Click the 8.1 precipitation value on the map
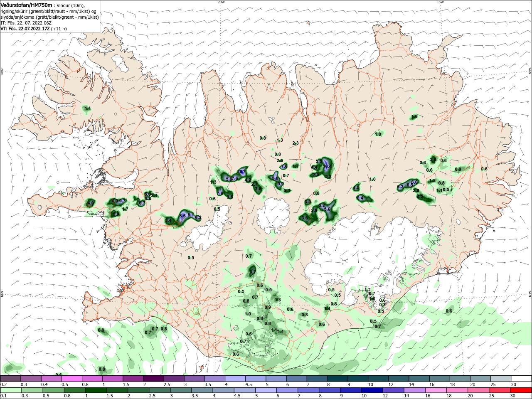This screenshot has width=532, height=399. [191, 215]
